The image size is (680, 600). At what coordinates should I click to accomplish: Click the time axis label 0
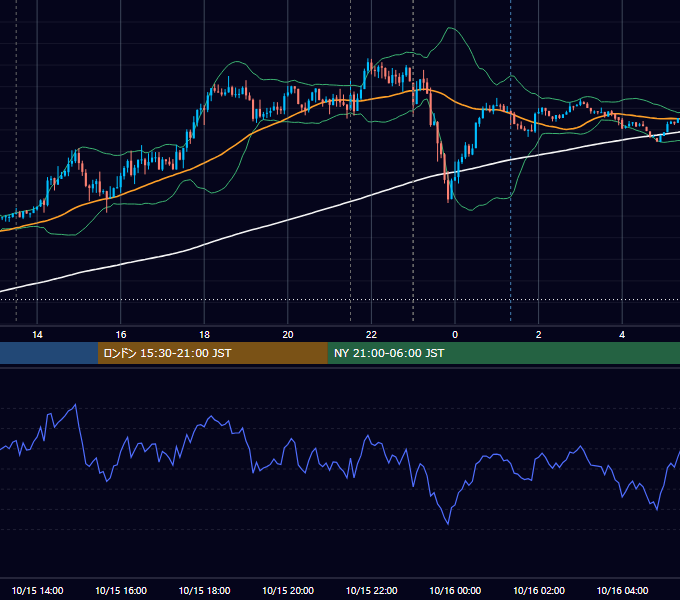click(x=455, y=335)
